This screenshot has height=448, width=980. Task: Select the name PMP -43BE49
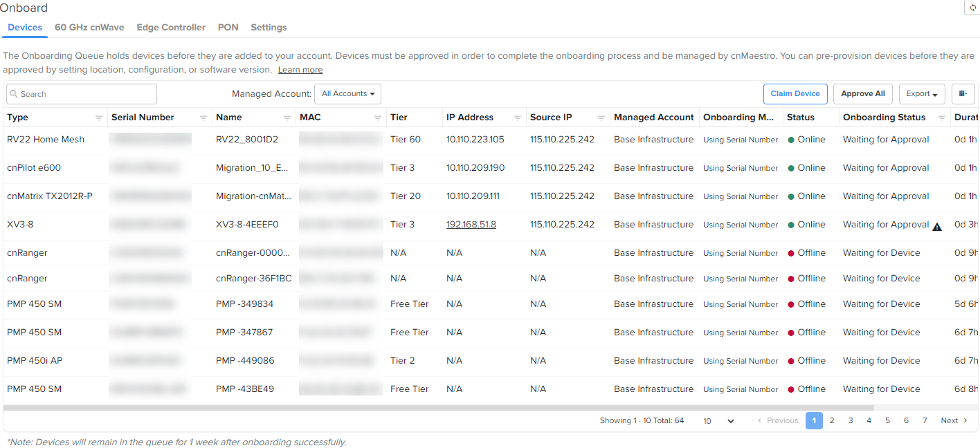point(245,389)
